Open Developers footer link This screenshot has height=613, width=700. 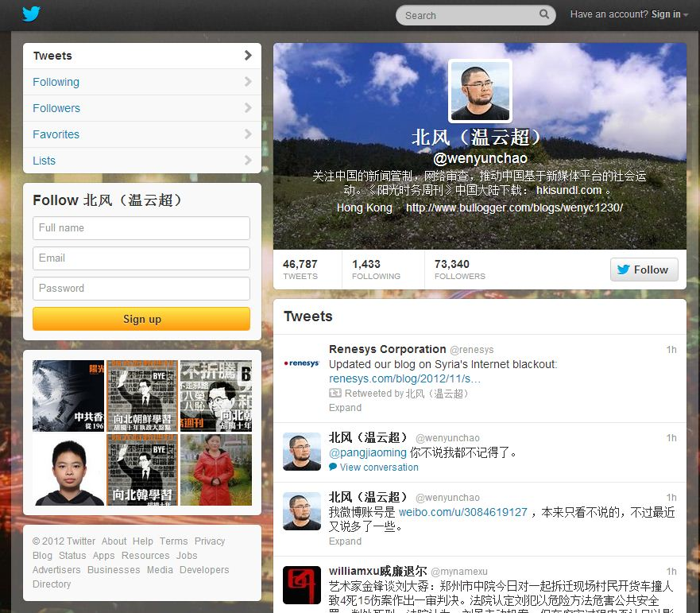pyautogui.click(x=204, y=570)
